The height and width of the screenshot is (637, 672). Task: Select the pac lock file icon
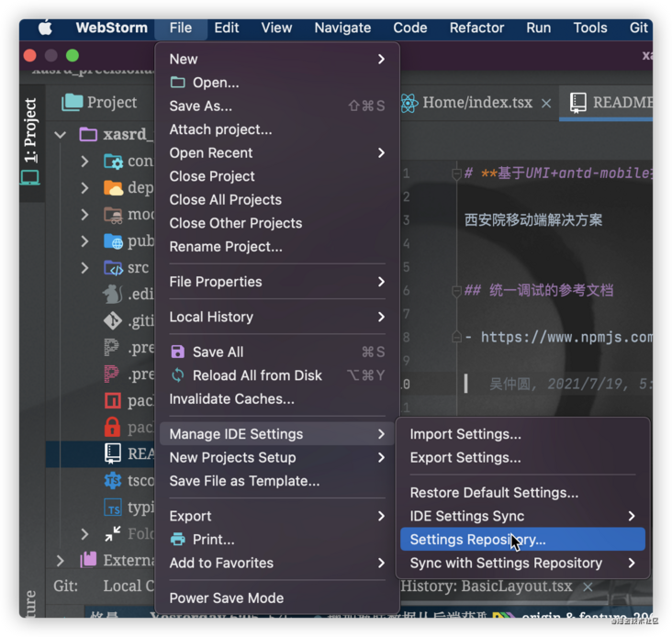[112, 427]
